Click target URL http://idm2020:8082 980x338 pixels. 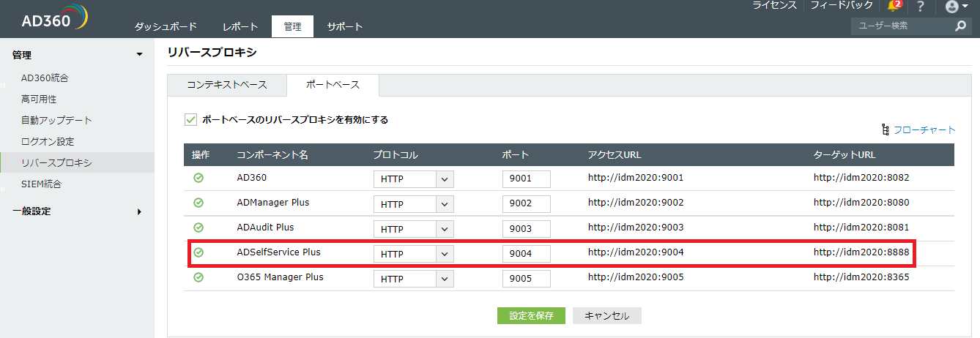pyautogui.click(x=861, y=178)
